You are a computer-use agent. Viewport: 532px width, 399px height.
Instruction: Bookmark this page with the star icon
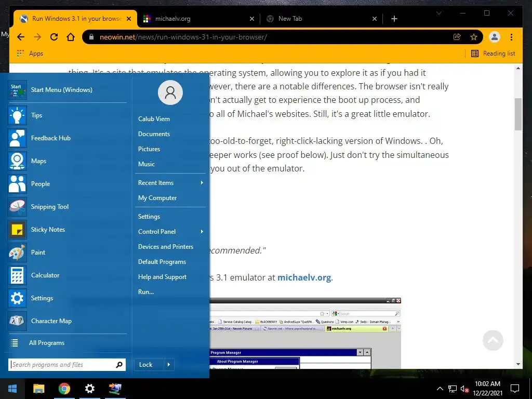[x=474, y=37]
